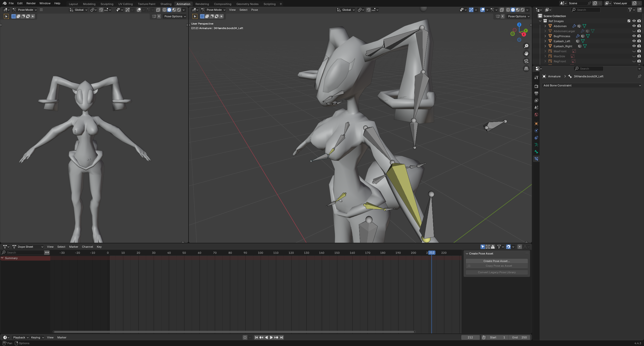Jump to the last frame
Image resolution: width=644 pixels, height=346 pixels.
click(x=281, y=337)
